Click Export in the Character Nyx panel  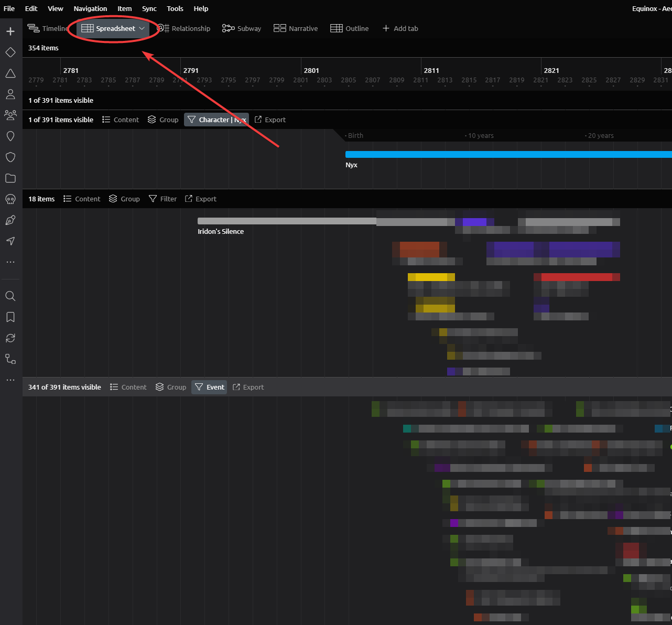coord(270,120)
